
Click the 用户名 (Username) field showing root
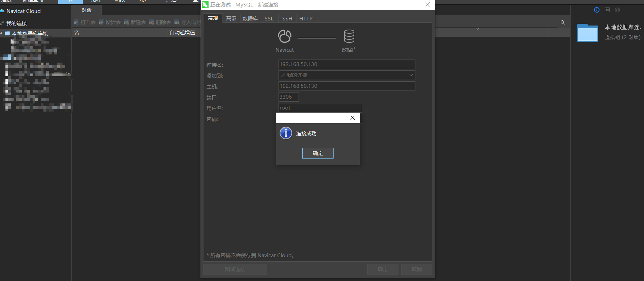[x=320, y=108]
